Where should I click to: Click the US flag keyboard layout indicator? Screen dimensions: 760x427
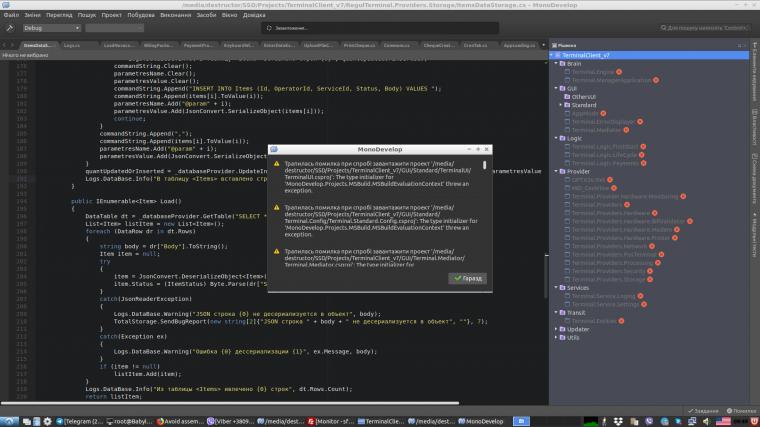pos(723,422)
